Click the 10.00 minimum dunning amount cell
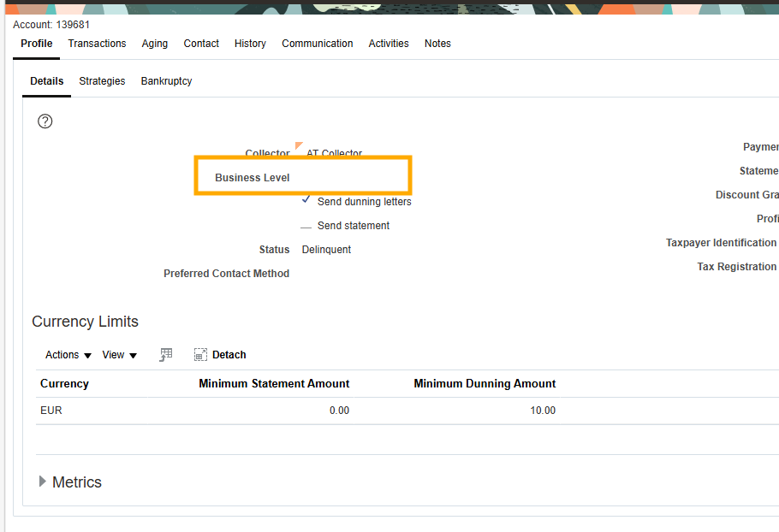This screenshot has width=779, height=532. 543,411
